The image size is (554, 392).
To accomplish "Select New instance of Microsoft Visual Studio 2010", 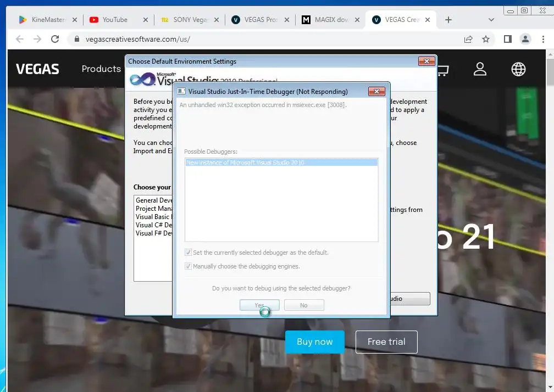I will 281,163.
